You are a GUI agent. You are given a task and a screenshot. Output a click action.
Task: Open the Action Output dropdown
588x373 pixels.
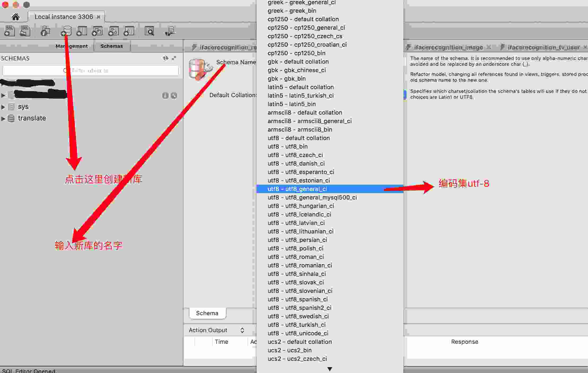point(216,330)
